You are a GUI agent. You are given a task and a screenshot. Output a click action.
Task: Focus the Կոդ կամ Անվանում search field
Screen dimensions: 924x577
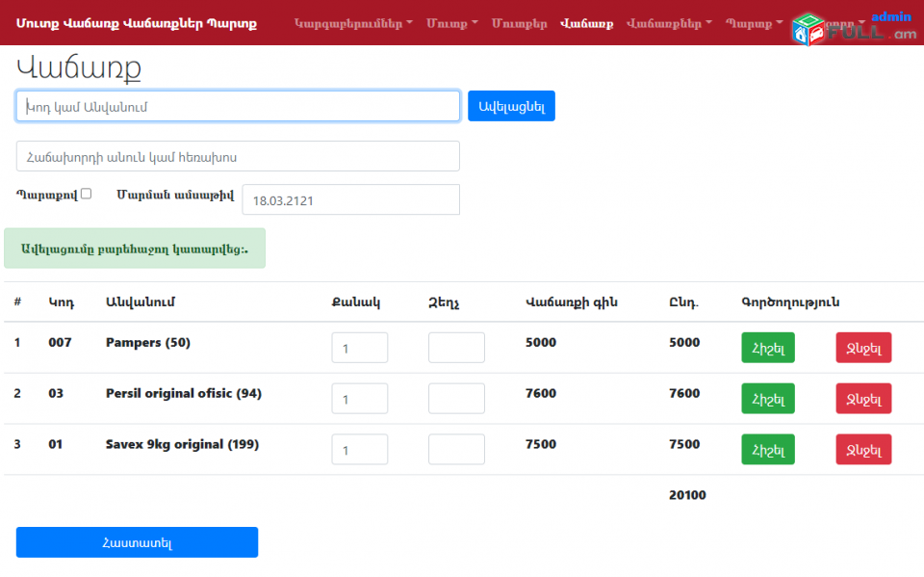pos(238,106)
